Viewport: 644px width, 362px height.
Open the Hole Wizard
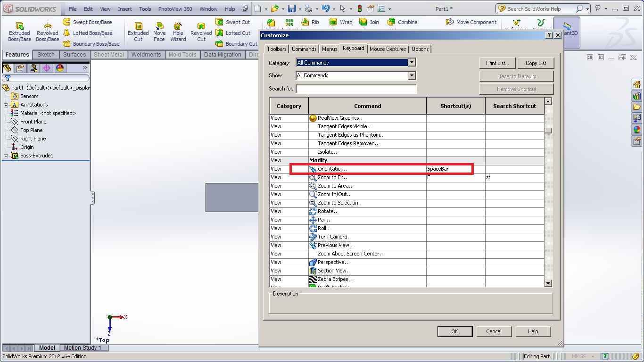(x=178, y=32)
